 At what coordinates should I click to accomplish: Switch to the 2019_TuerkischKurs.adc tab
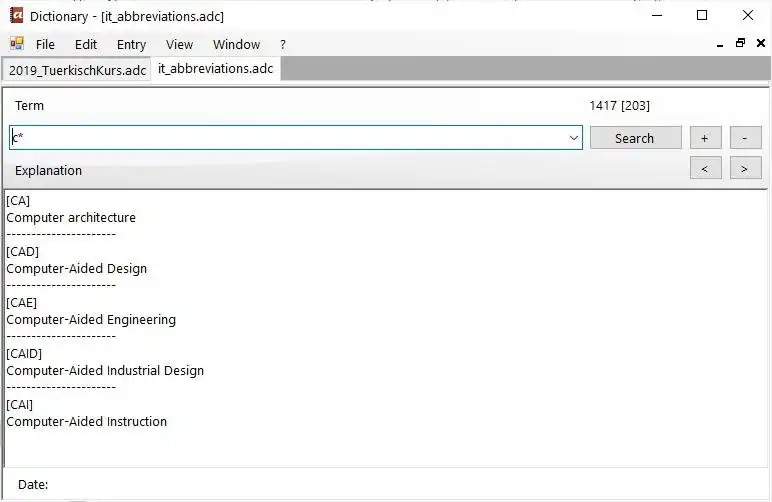(x=77, y=70)
